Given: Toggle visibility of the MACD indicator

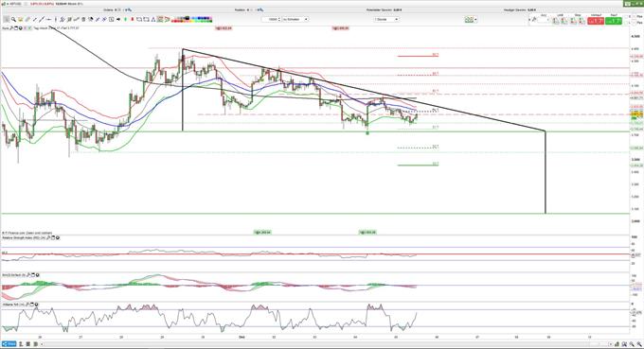Looking at the screenshot, I should tap(37, 275).
